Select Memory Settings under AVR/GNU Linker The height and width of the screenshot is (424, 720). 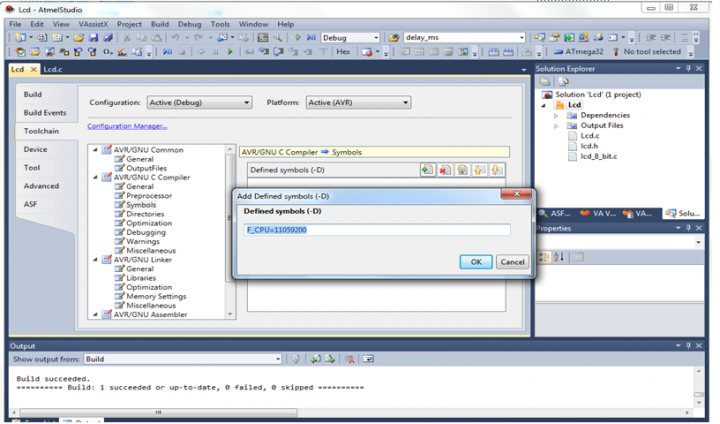point(156,296)
